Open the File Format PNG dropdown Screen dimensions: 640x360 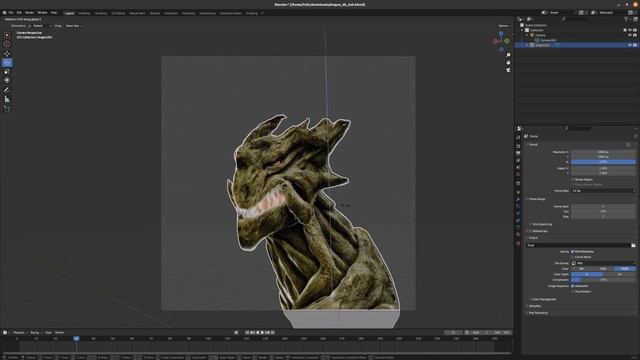click(x=603, y=263)
